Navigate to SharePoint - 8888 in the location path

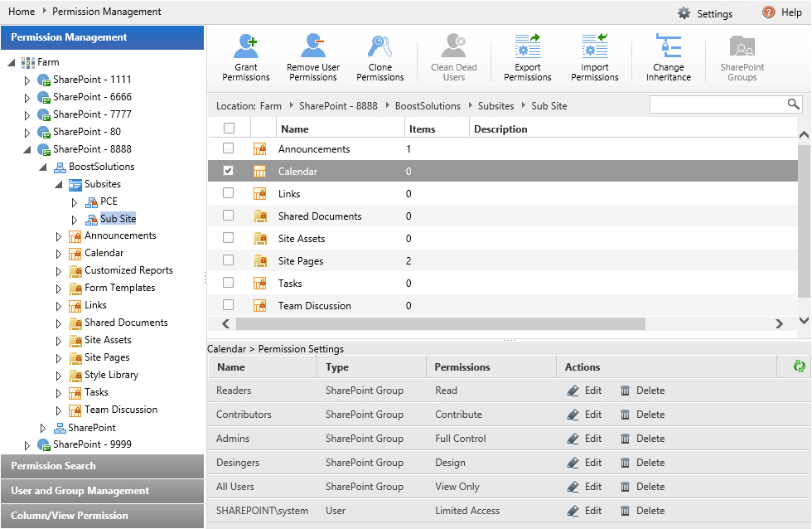pos(338,105)
